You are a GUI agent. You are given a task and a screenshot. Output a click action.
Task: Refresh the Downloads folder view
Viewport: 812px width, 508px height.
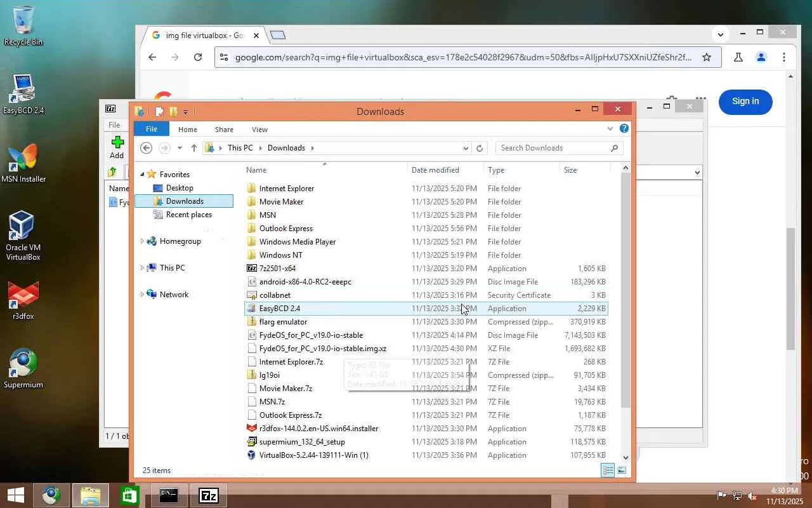[480, 148]
